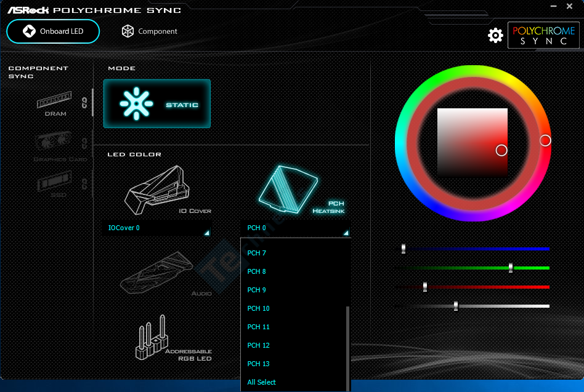The image size is (584, 392).
Task: Collapse the PCH 0 dropdown
Action: coord(296,228)
